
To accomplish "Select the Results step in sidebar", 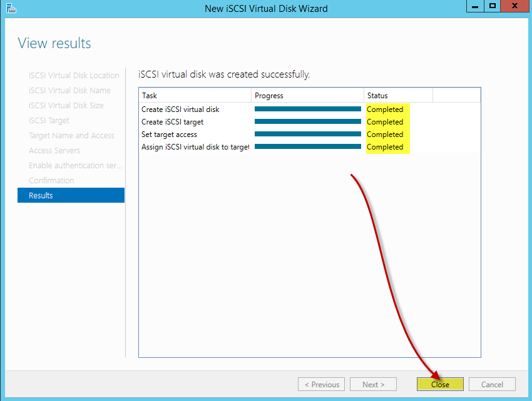I will [x=71, y=195].
